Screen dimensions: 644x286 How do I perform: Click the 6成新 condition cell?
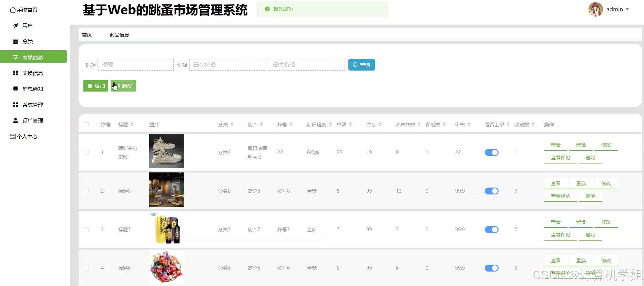tap(313, 152)
